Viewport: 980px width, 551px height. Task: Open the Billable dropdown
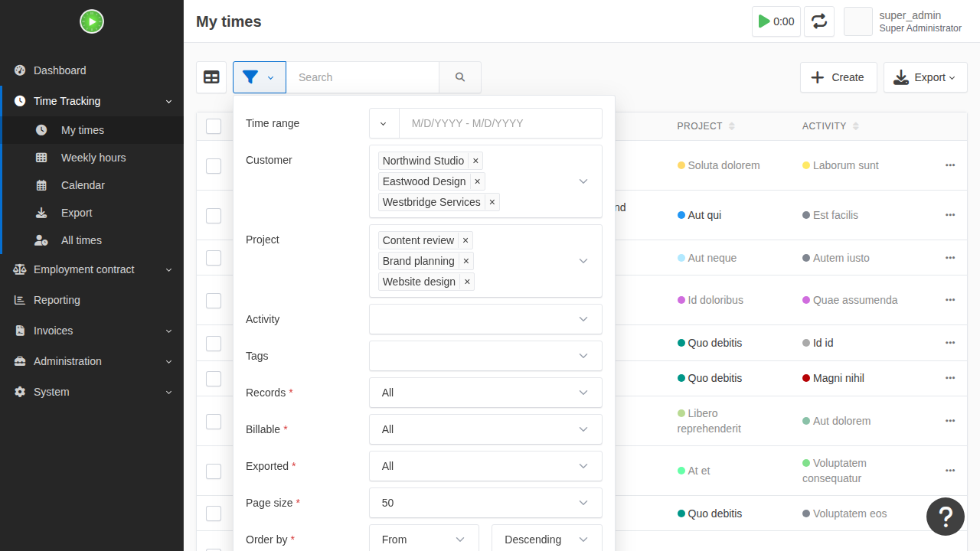(485, 429)
